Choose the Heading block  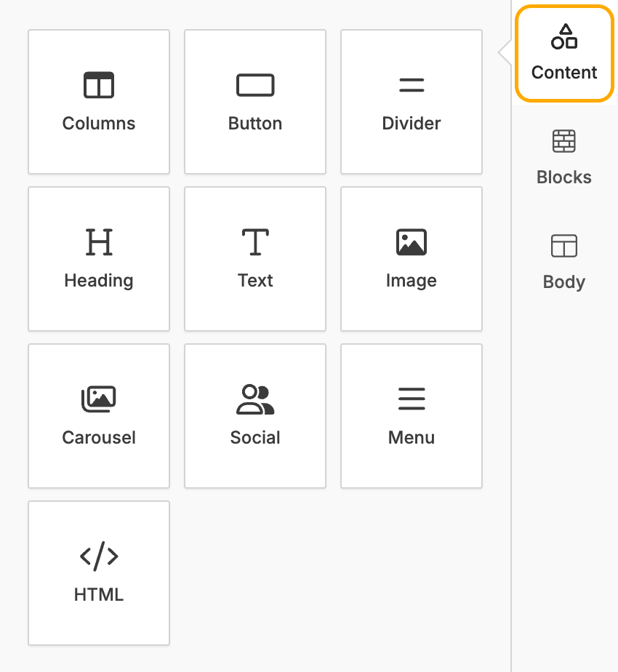[x=99, y=258]
